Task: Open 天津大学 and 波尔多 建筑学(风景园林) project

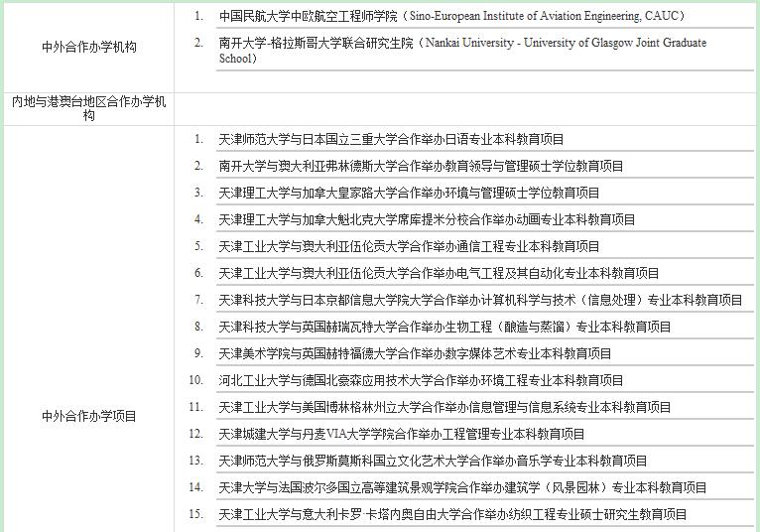Action: click(x=462, y=487)
